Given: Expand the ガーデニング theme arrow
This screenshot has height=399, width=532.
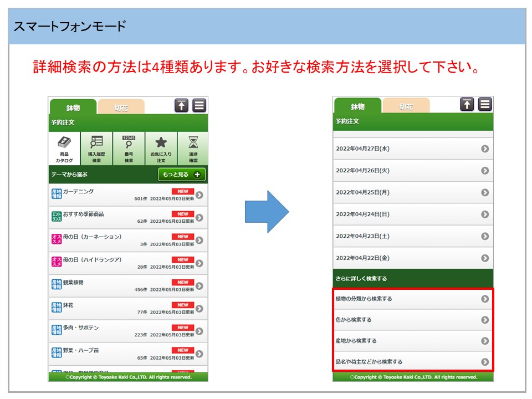Looking at the screenshot, I should 199,195.
